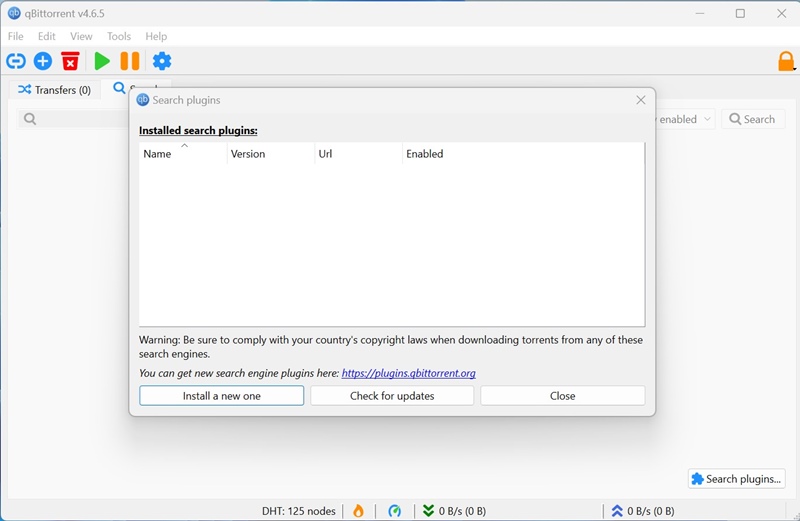Minimize the qBittorrent window
Image resolution: width=800 pixels, height=521 pixels.
700,13
